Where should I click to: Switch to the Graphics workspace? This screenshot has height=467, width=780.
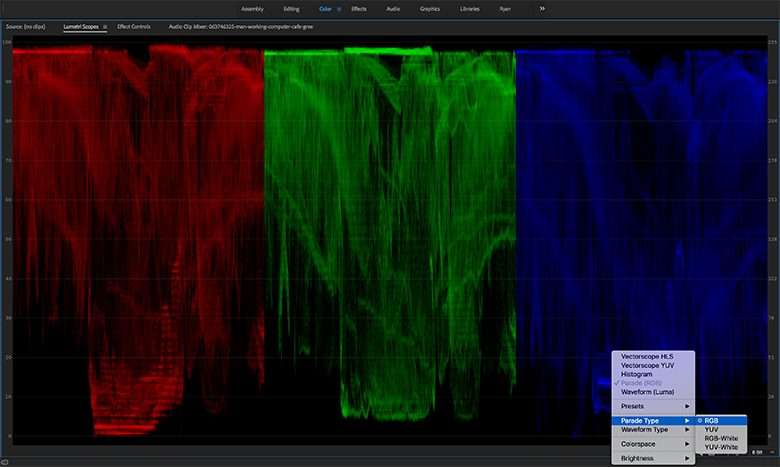click(x=430, y=9)
